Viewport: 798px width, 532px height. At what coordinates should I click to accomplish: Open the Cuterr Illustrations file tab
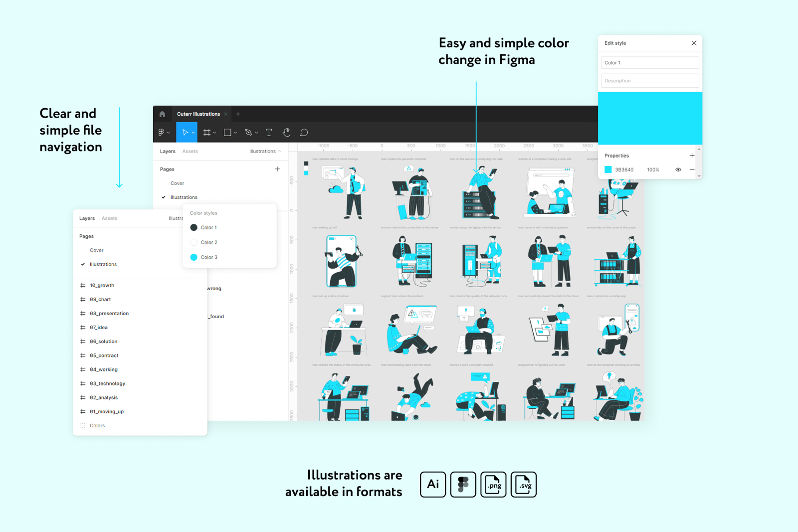coord(198,114)
